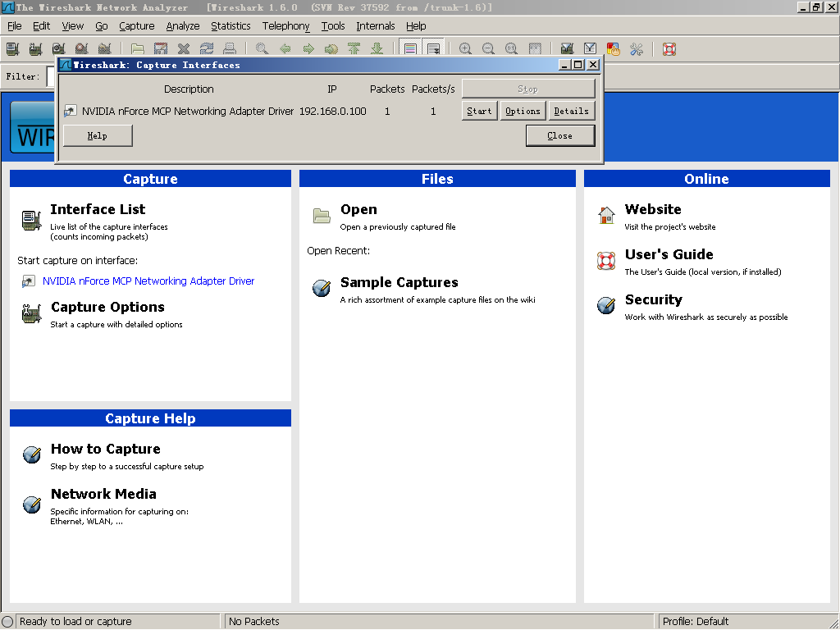The image size is (840, 630).
Task: Open the interface list from the toolbar
Action: click(12, 48)
